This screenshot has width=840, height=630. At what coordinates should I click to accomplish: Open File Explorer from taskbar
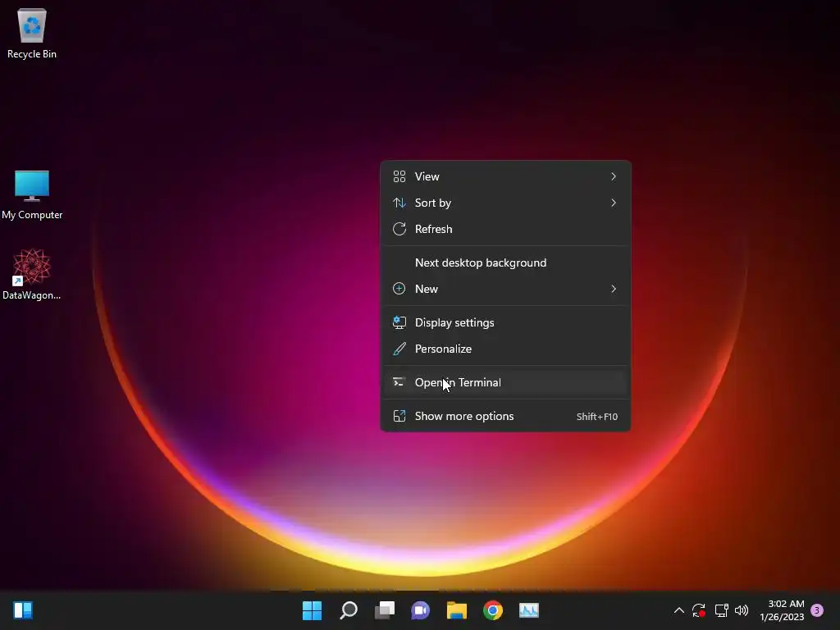tap(457, 610)
